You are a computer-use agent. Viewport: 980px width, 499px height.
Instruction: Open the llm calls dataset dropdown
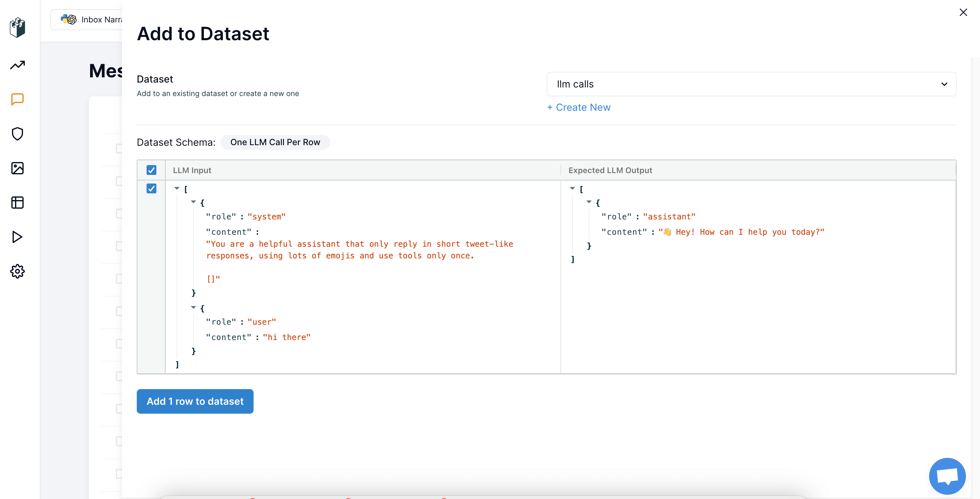click(x=751, y=84)
